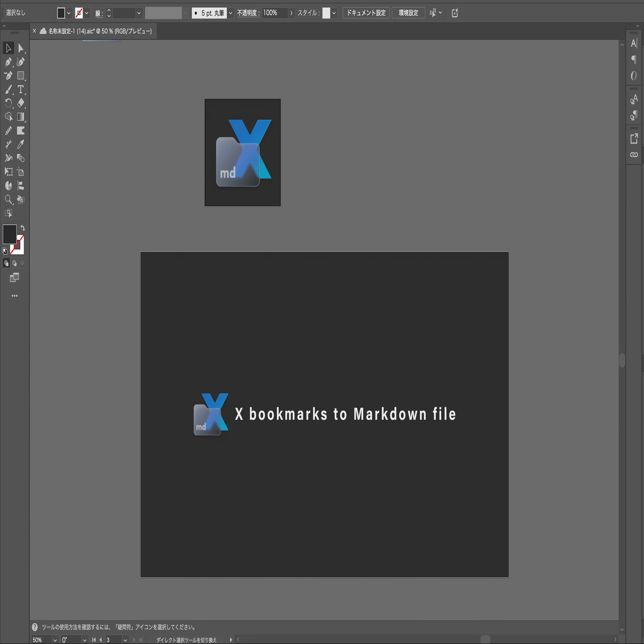This screenshot has height=644, width=644.
Task: Enable Draw Normal mode
Action: (6, 263)
